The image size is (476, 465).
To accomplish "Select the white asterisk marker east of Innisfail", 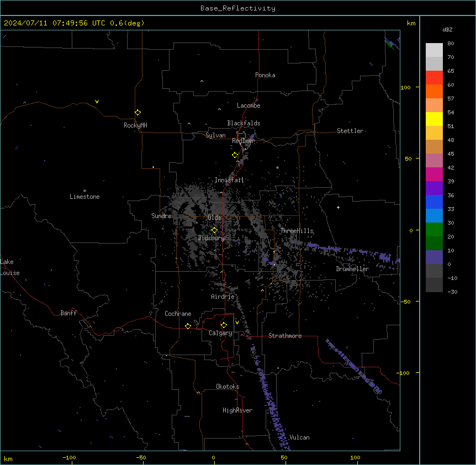I will (277, 167).
